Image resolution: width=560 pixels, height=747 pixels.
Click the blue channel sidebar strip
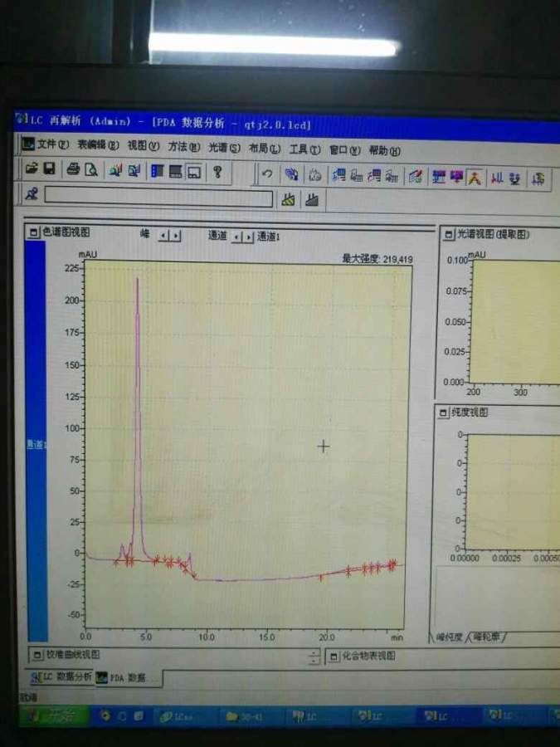(x=37, y=441)
